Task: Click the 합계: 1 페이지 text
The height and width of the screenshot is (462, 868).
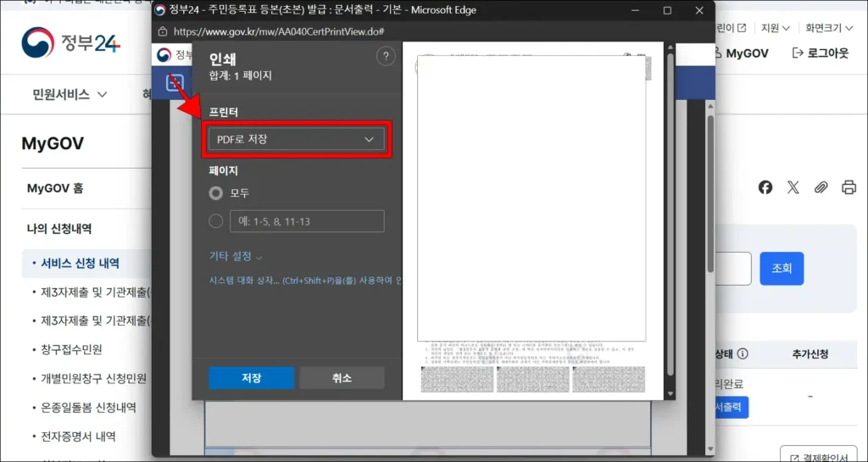Action: [x=240, y=76]
